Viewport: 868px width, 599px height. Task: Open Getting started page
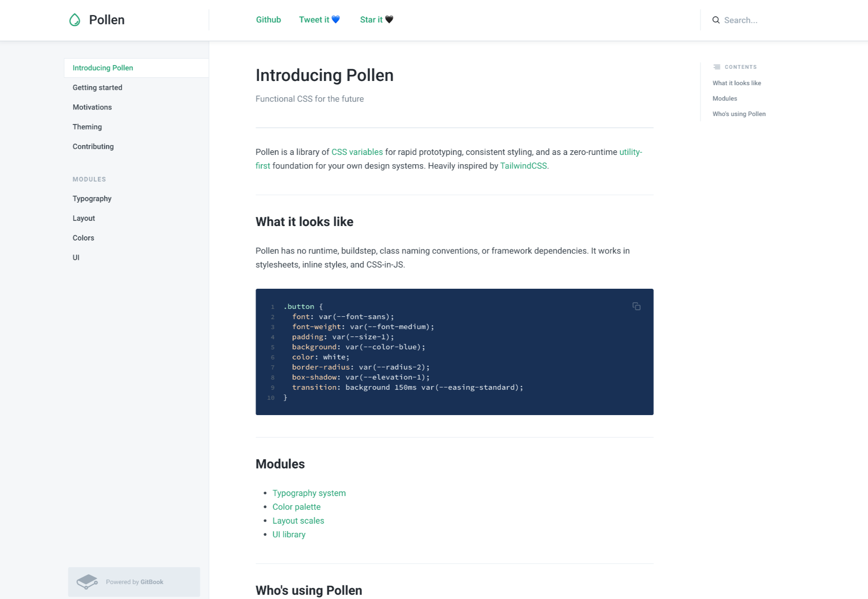click(x=97, y=88)
